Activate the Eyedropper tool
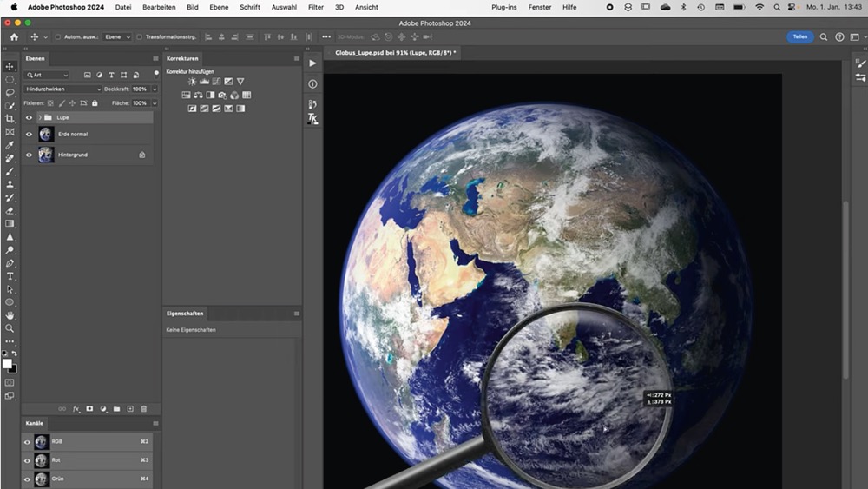Image resolution: width=868 pixels, height=489 pixels. point(10,145)
